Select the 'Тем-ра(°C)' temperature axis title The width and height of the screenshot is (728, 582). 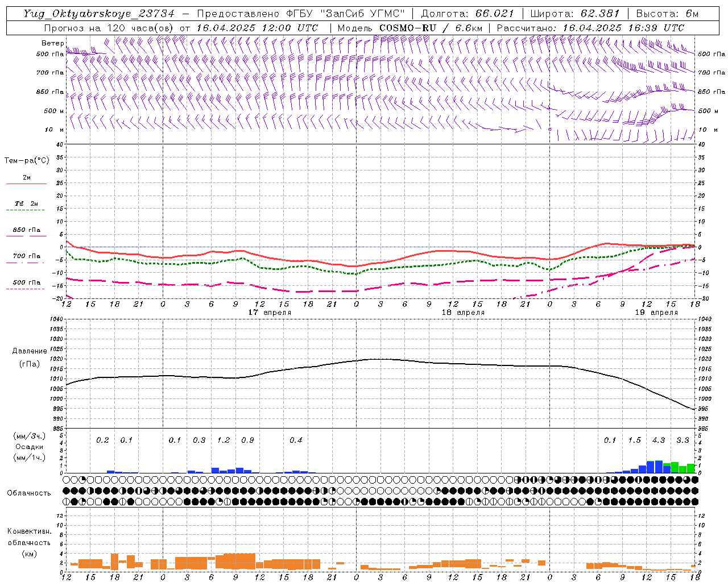pos(27,161)
